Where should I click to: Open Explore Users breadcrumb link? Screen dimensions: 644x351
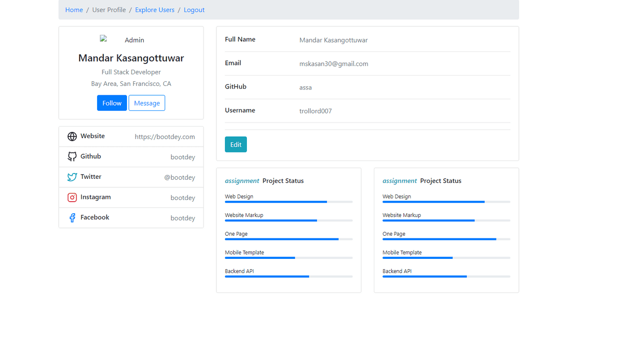tap(155, 10)
